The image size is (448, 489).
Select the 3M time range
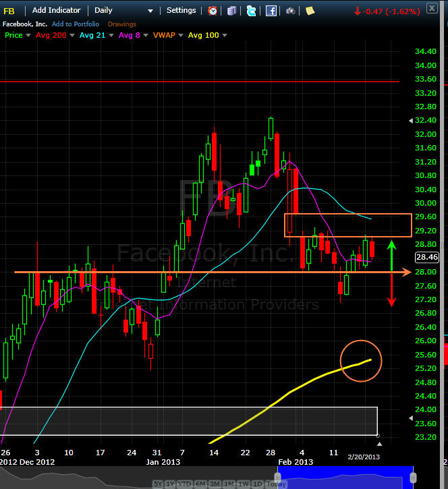tap(215, 484)
